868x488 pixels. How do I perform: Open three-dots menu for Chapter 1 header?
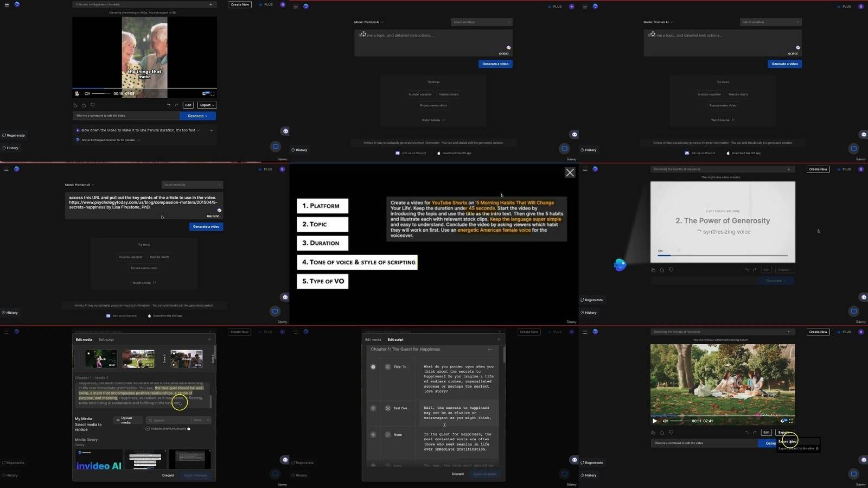point(490,349)
